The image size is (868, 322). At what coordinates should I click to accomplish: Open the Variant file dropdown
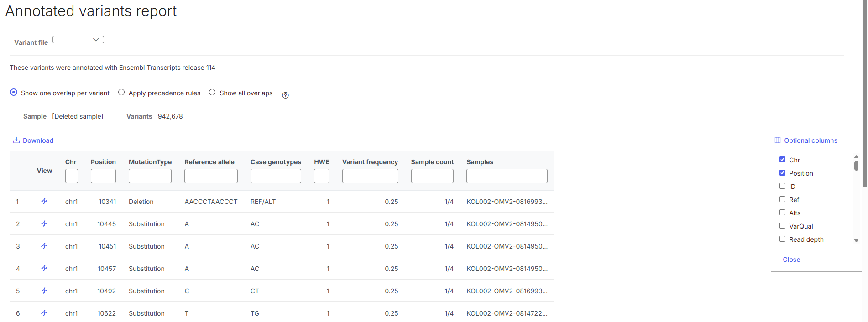pyautogui.click(x=78, y=40)
